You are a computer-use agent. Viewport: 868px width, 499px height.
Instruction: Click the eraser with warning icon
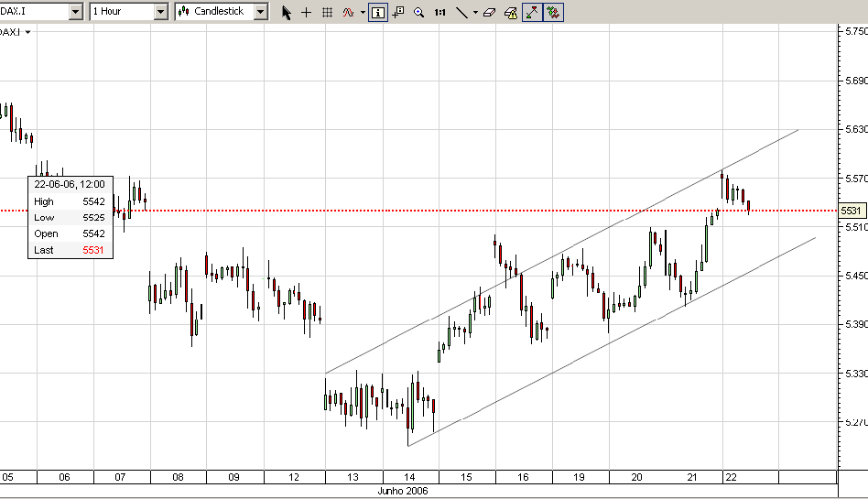[510, 12]
